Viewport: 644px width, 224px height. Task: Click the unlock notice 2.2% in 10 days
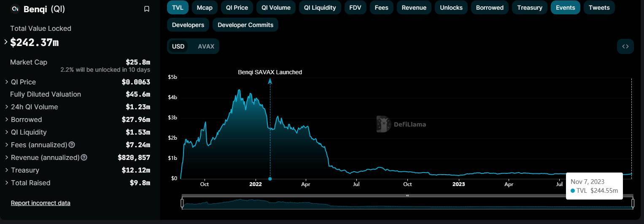(x=105, y=70)
